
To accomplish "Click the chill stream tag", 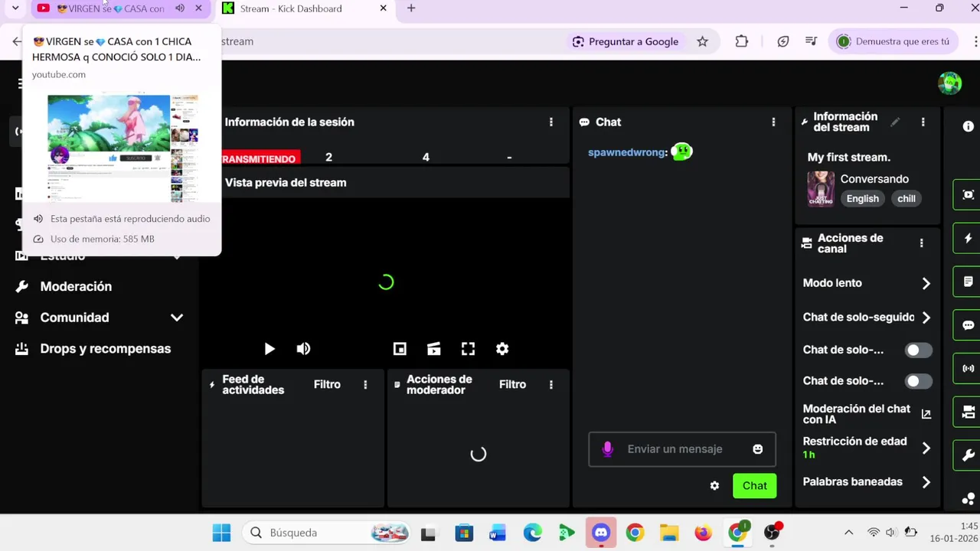I will [906, 199].
